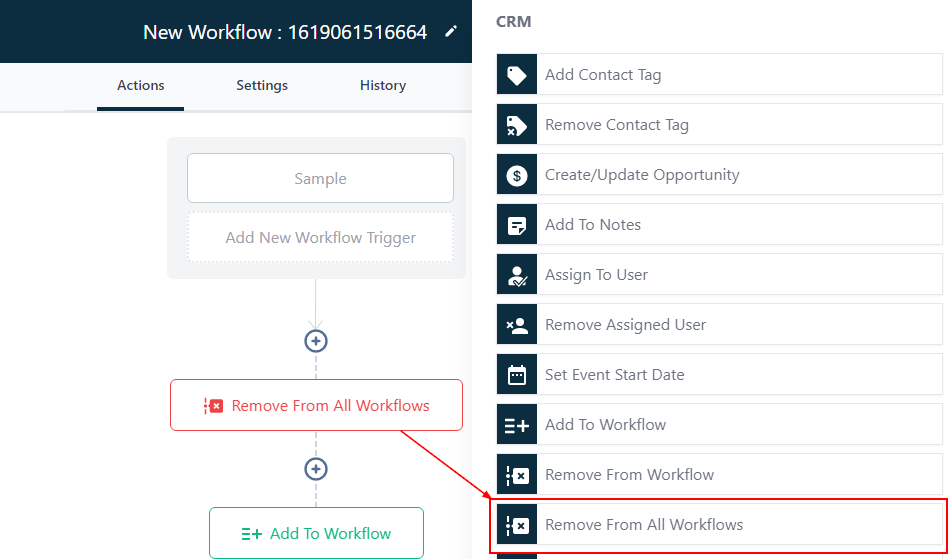Click the Add Contact Tag icon
The width and height of the screenshot is (949, 559).
coord(517,75)
